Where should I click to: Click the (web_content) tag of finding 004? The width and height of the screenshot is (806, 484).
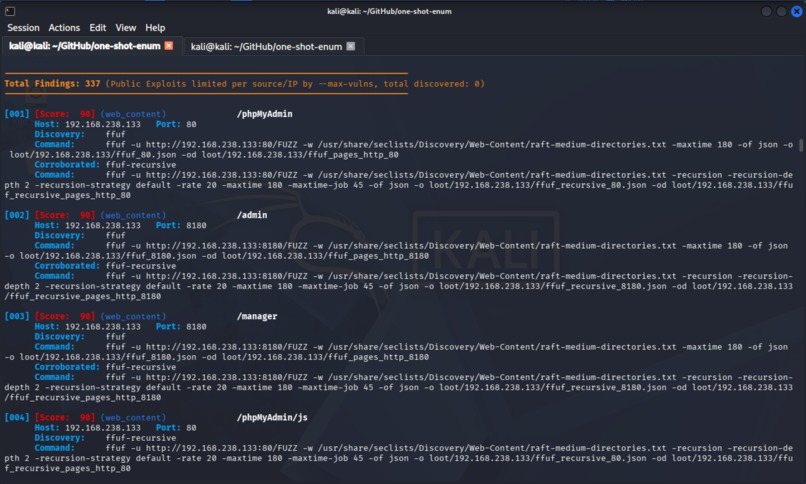point(133,417)
